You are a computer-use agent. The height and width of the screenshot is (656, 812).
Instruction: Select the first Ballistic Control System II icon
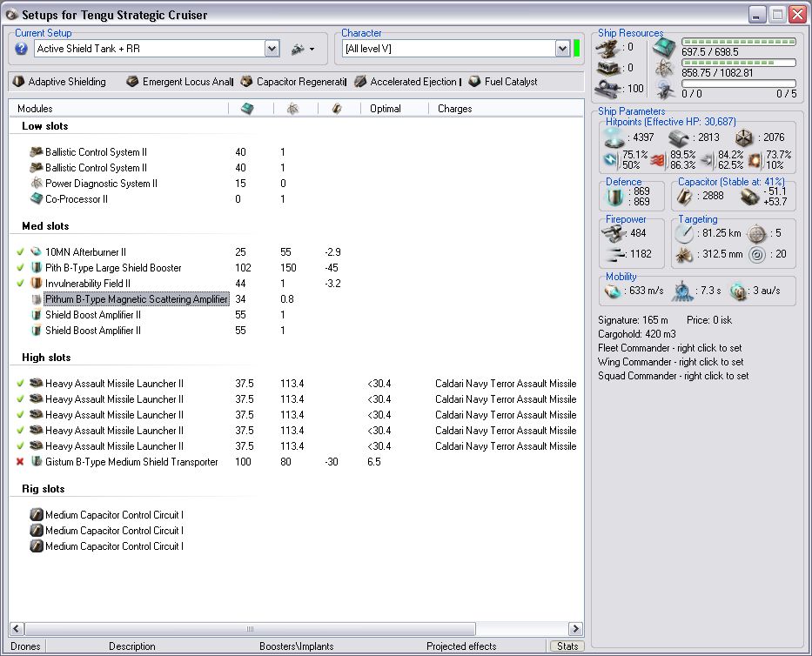[37, 152]
